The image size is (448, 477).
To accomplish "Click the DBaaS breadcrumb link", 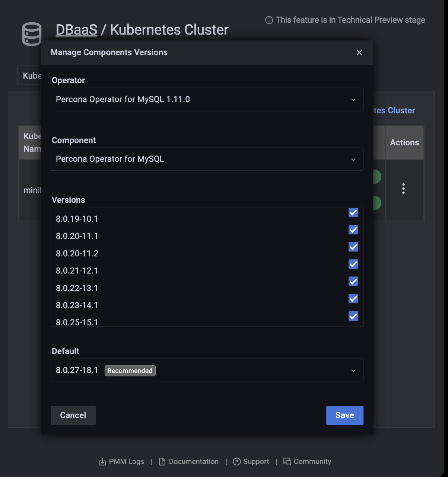I will click(x=77, y=30).
